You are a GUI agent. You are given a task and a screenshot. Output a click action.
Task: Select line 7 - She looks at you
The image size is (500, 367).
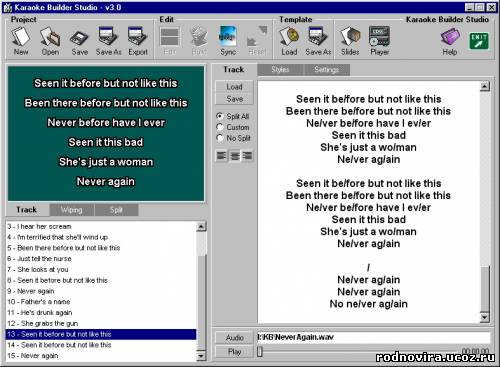[101, 269]
